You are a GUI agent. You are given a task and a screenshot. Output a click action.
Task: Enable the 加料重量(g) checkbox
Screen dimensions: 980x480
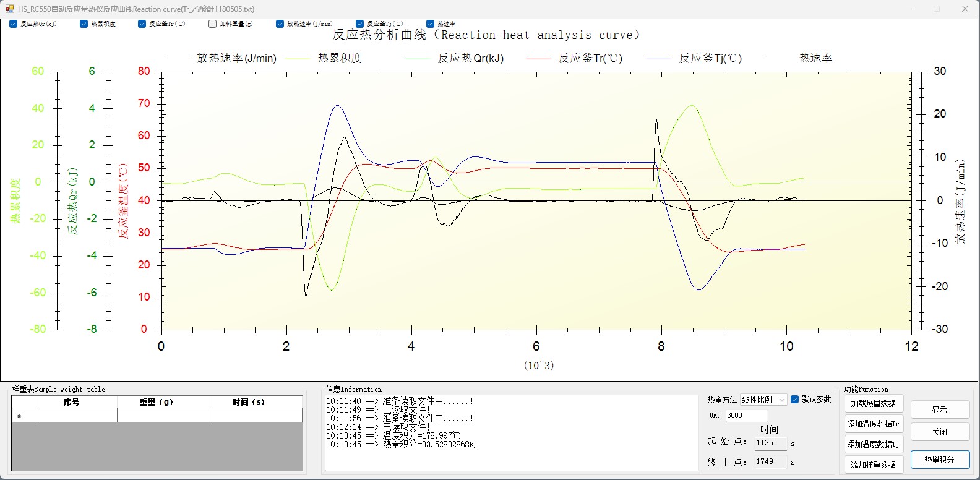point(213,24)
